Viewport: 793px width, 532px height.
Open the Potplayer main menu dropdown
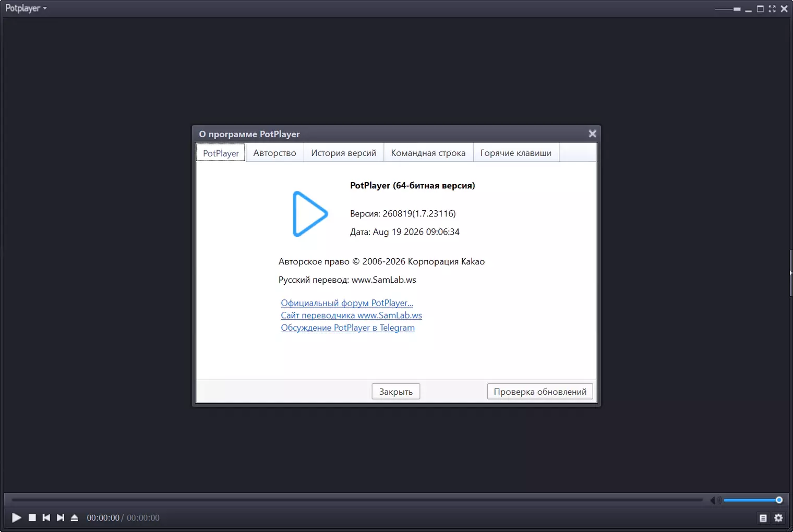26,8
